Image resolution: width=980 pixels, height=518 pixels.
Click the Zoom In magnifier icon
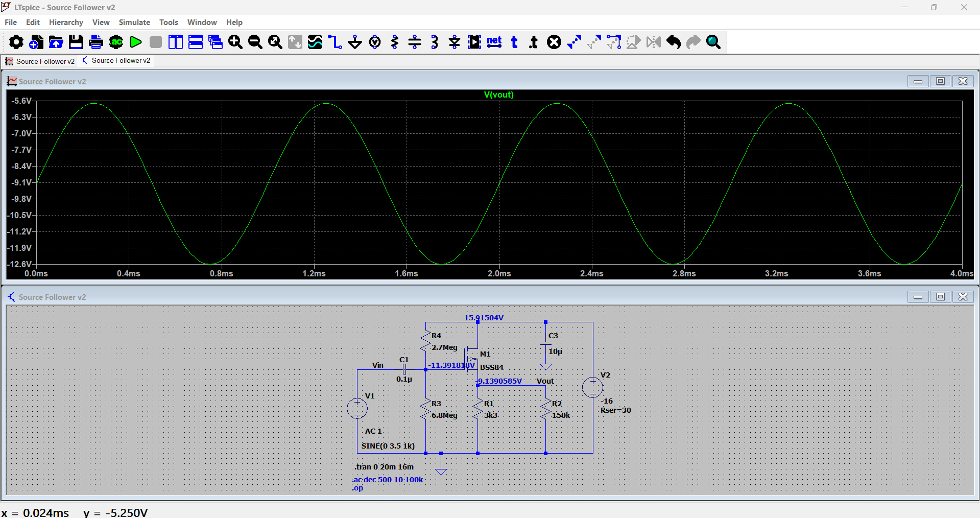click(235, 42)
